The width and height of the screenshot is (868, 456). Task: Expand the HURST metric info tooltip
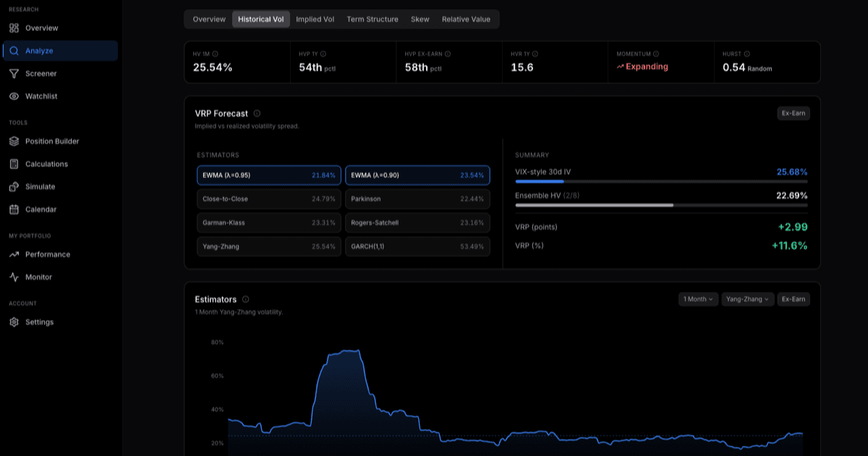745,53
